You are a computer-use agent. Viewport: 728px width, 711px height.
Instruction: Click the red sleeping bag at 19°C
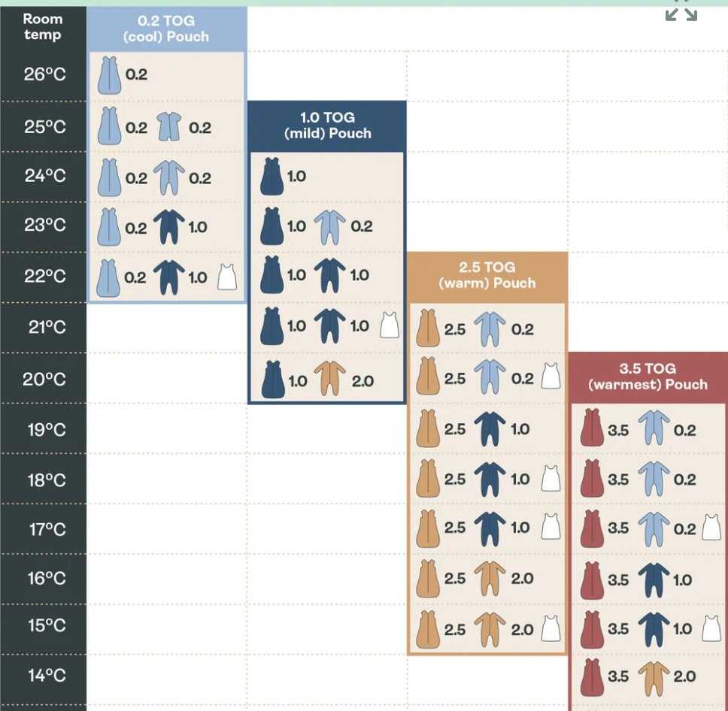click(592, 429)
